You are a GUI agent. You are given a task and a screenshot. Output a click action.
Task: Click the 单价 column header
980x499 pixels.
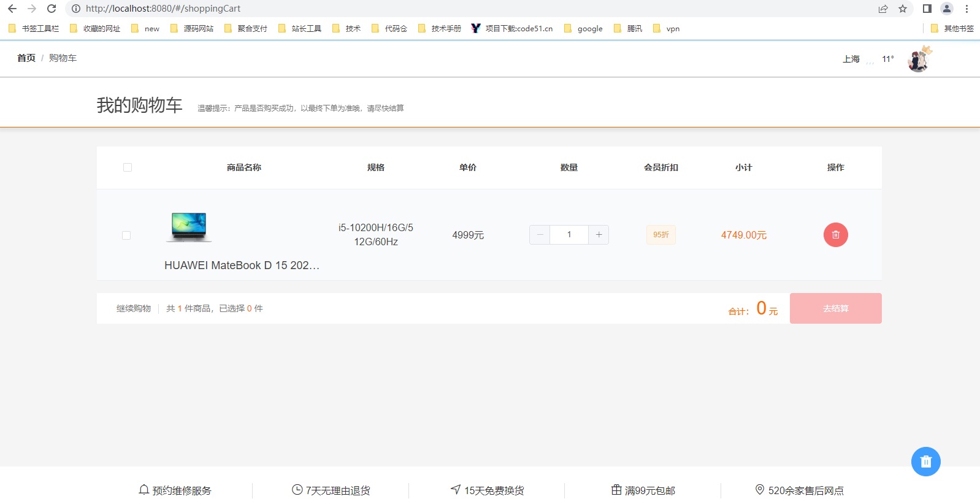468,167
